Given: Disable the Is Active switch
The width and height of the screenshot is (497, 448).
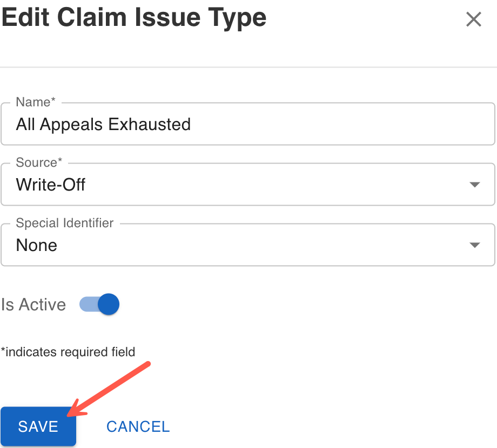Looking at the screenshot, I should pyautogui.click(x=99, y=304).
